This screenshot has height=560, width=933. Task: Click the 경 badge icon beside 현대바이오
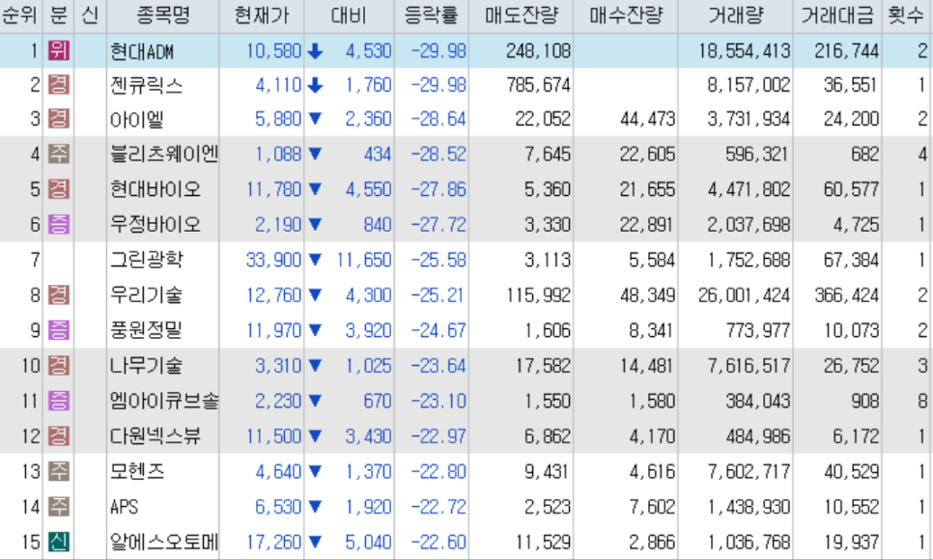pos(58,189)
